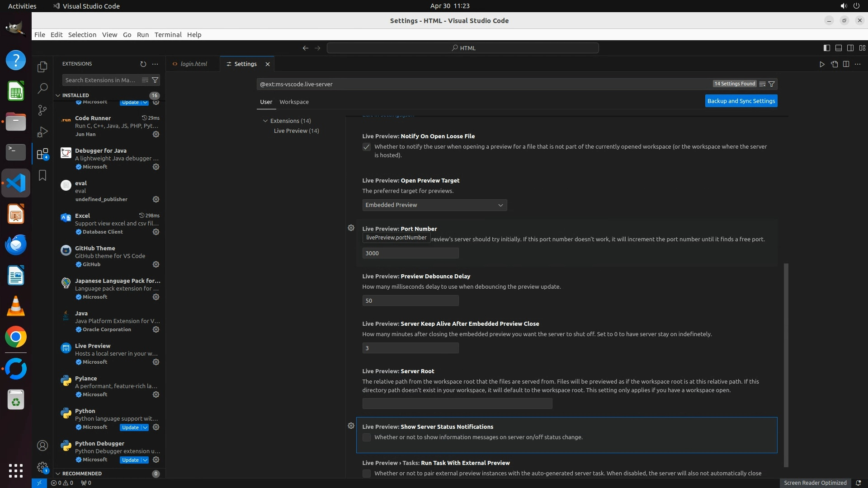The width and height of the screenshot is (868, 488).
Task: Open the Search view icon
Action: coord(42,89)
